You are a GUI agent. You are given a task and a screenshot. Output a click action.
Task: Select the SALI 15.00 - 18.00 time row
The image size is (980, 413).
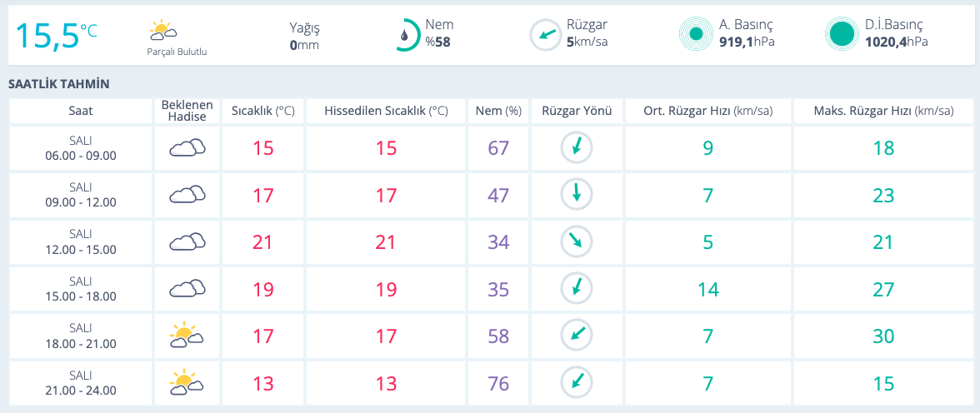coord(81,289)
